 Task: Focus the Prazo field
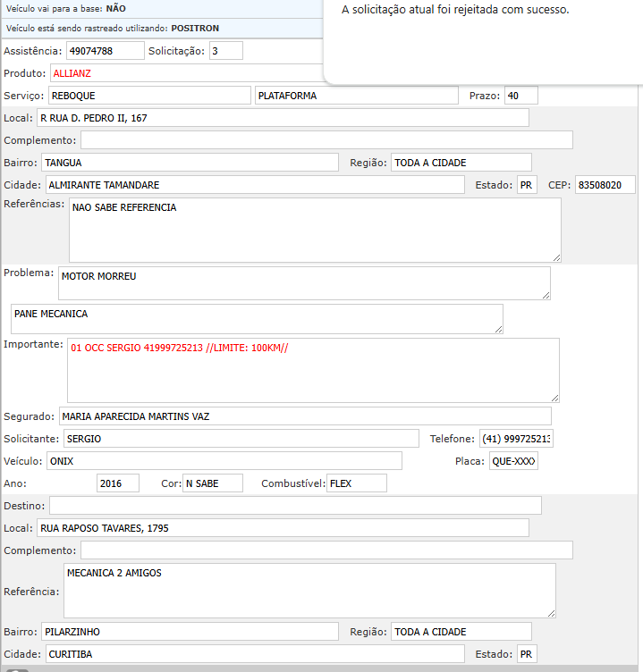click(520, 96)
